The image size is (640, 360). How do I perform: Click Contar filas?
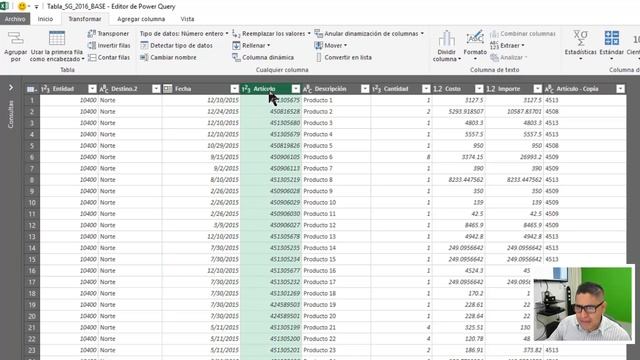[109, 57]
